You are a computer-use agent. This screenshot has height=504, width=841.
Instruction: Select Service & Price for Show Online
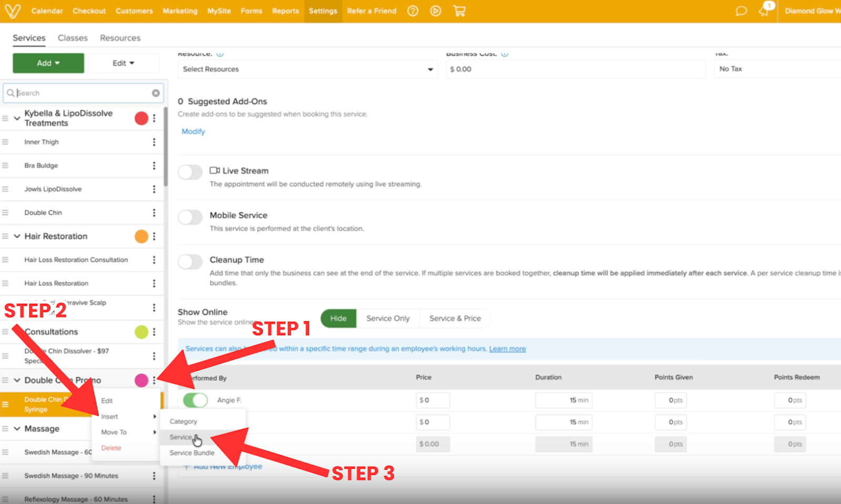[x=455, y=318]
